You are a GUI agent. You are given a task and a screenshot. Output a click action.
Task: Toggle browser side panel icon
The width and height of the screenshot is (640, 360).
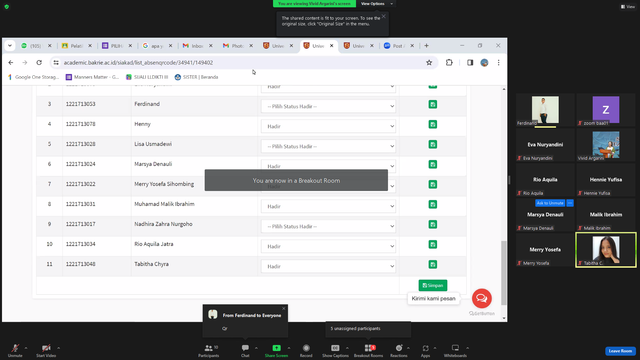[x=470, y=62]
